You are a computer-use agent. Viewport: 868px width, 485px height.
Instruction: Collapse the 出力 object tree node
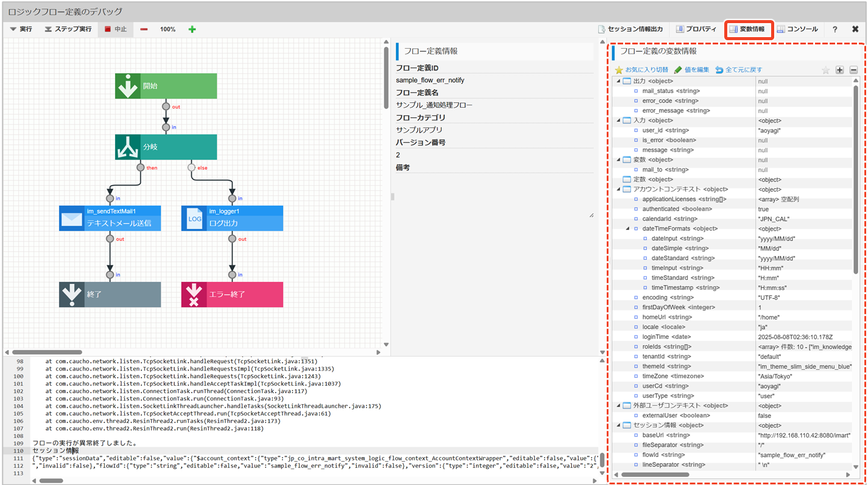619,81
